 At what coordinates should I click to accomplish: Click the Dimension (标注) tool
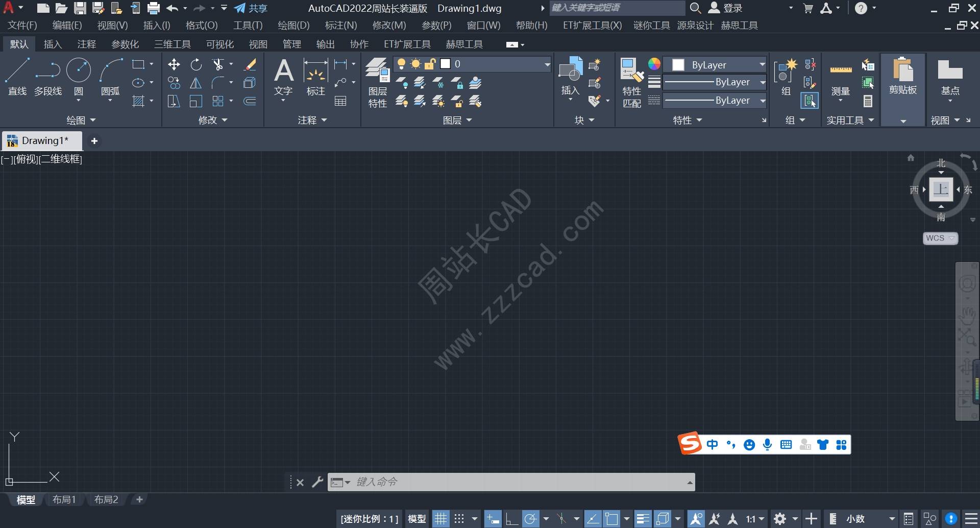(315, 77)
